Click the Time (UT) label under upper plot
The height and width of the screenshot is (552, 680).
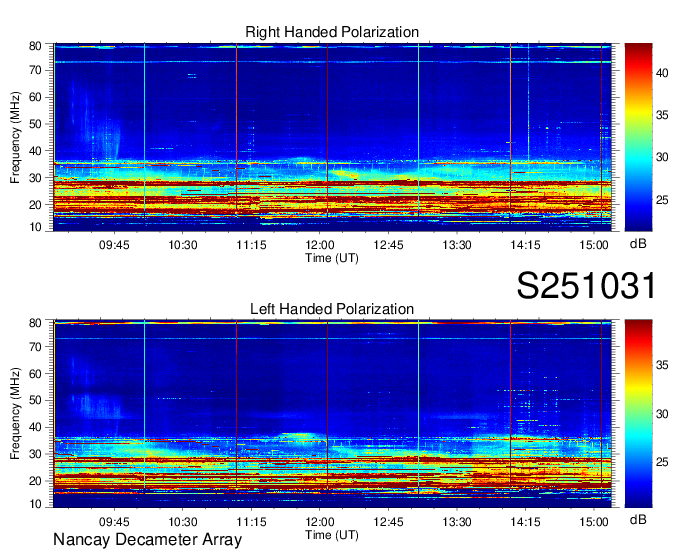[x=332, y=257]
